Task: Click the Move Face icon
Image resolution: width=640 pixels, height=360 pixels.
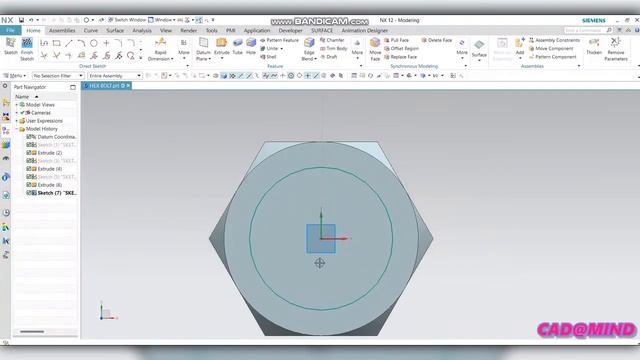Action: click(375, 43)
